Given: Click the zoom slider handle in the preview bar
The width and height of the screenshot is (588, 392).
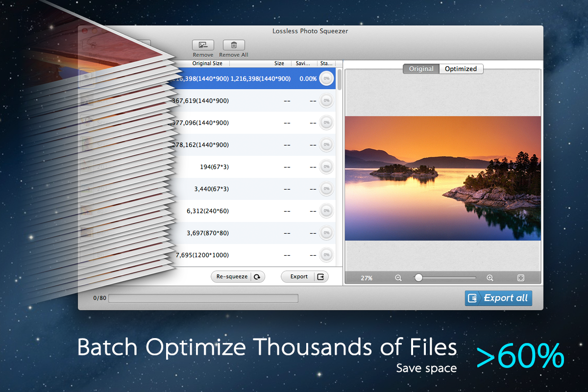Looking at the screenshot, I should click(x=418, y=278).
